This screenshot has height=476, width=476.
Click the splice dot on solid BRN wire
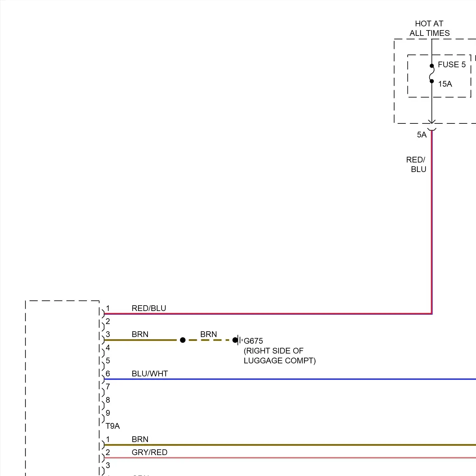tap(182, 340)
